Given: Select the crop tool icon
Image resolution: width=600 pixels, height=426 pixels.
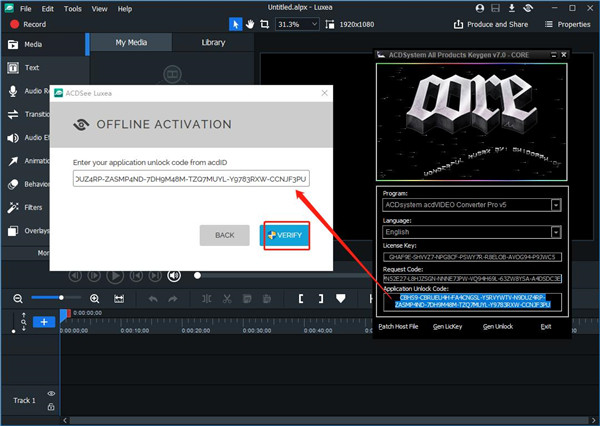Looking at the screenshot, I should point(264,24).
